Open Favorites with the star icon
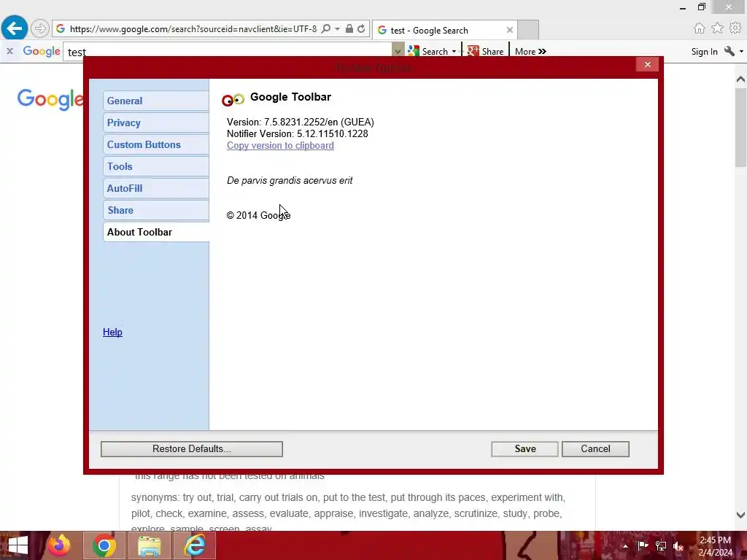 [717, 28]
